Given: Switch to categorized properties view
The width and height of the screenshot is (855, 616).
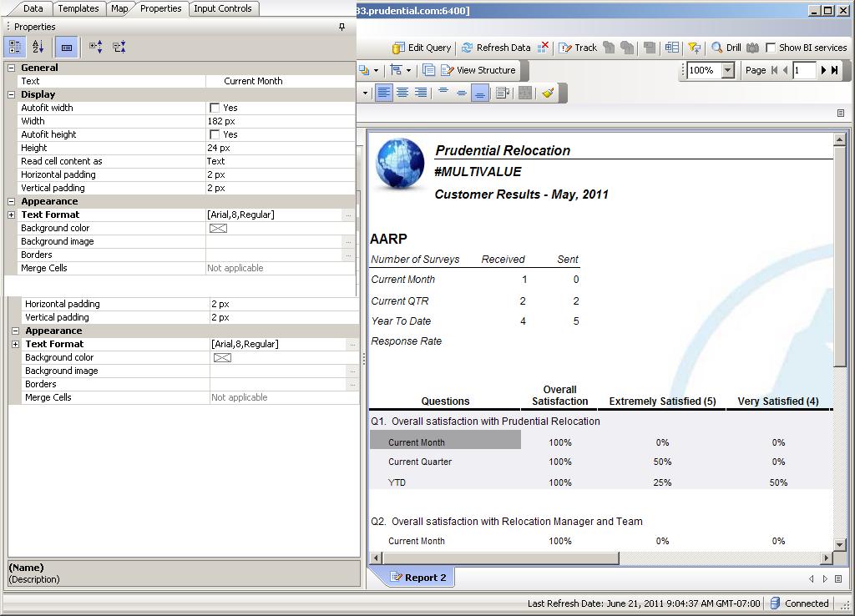Looking at the screenshot, I should point(15,48).
